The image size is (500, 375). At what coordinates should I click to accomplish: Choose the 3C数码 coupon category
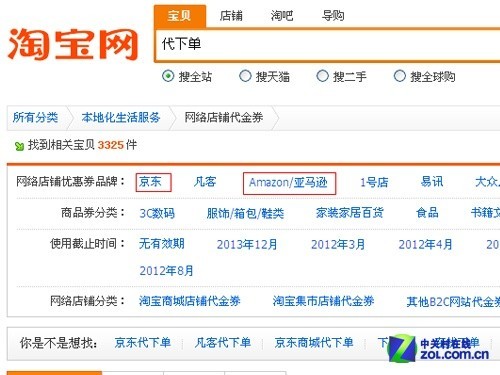pos(157,213)
